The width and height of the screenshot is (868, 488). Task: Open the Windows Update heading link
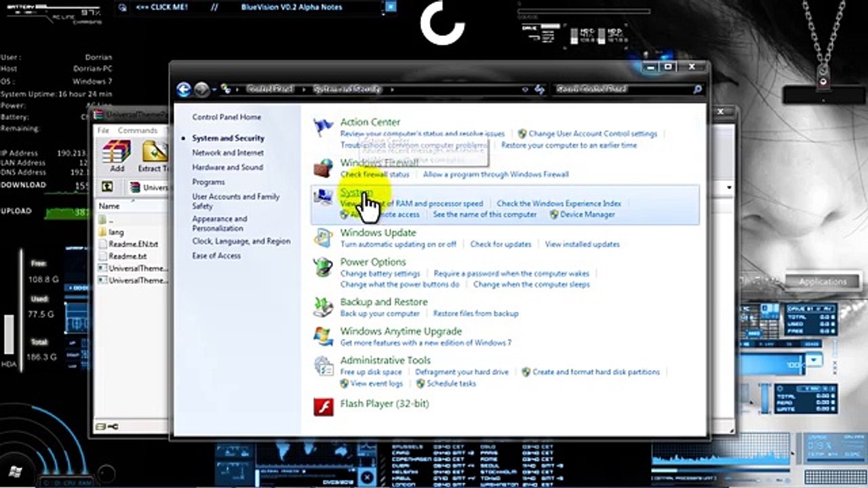click(x=378, y=232)
